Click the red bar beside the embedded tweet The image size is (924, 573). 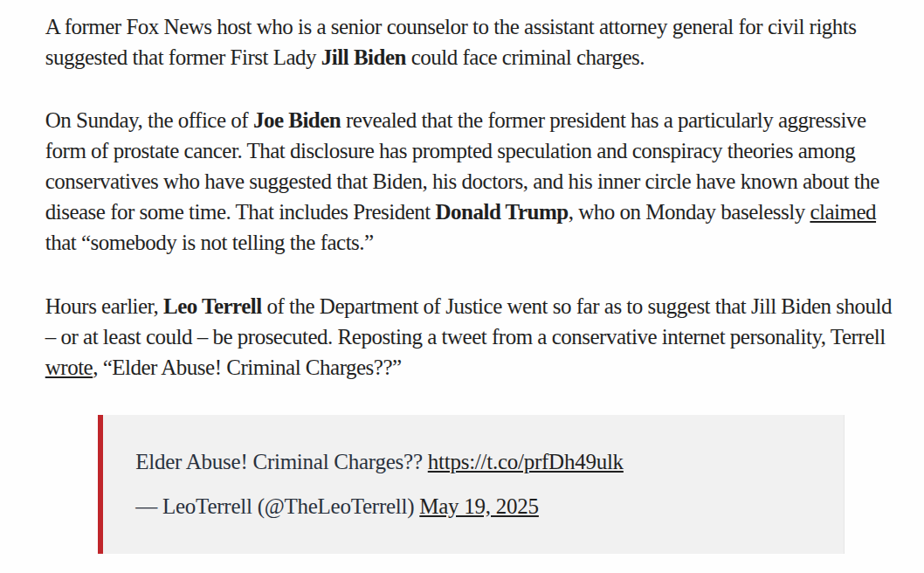click(100, 485)
